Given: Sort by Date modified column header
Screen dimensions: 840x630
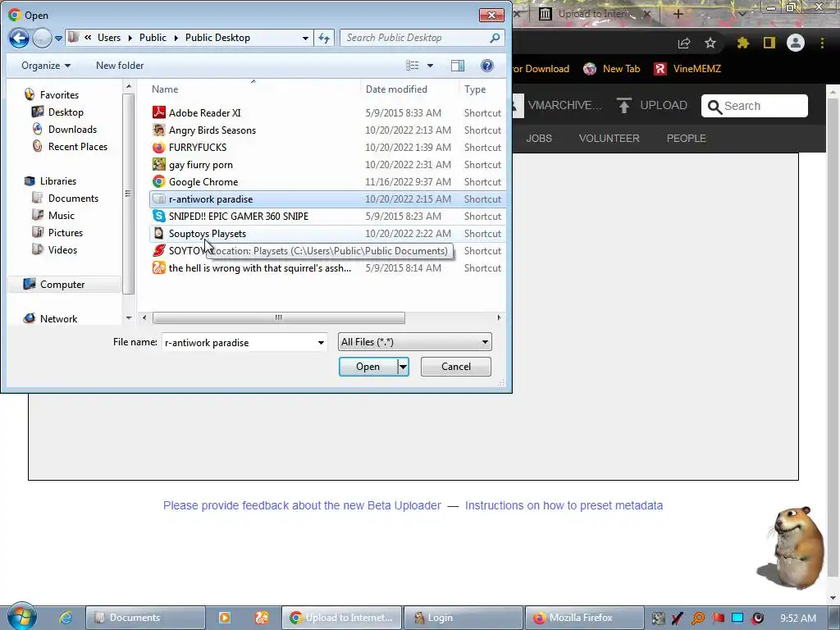Looking at the screenshot, I should [x=396, y=89].
